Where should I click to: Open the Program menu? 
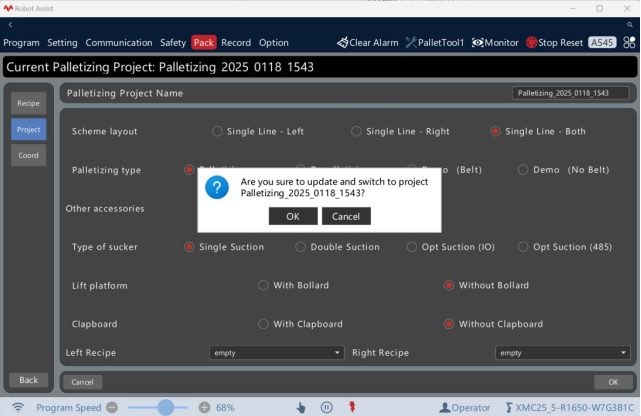pyautogui.click(x=21, y=42)
